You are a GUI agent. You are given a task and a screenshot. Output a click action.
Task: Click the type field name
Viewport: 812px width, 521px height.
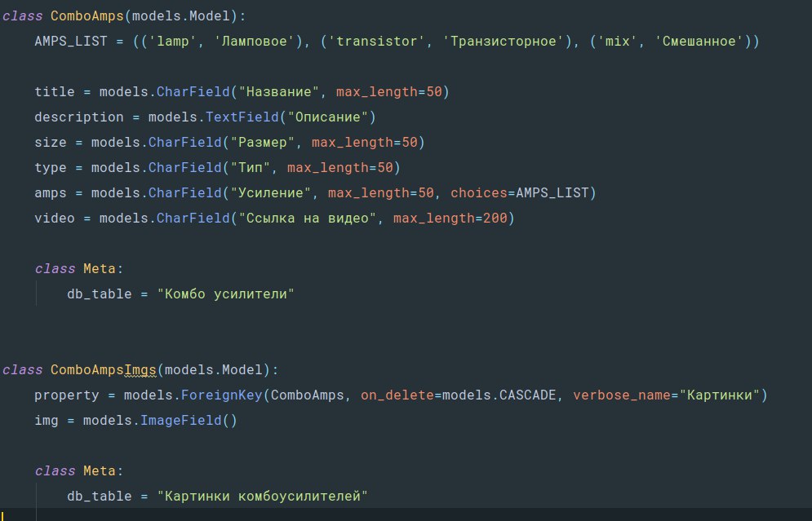click(51, 168)
